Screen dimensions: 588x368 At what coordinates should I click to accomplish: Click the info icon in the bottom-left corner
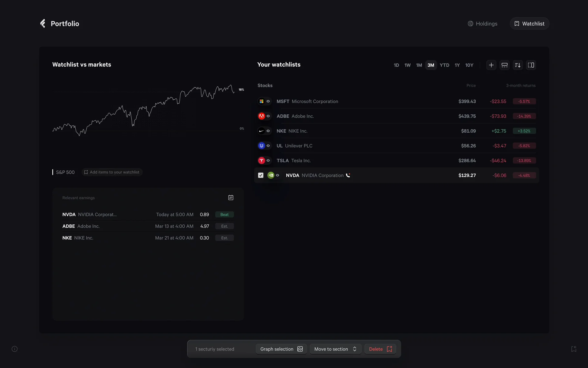(14, 349)
